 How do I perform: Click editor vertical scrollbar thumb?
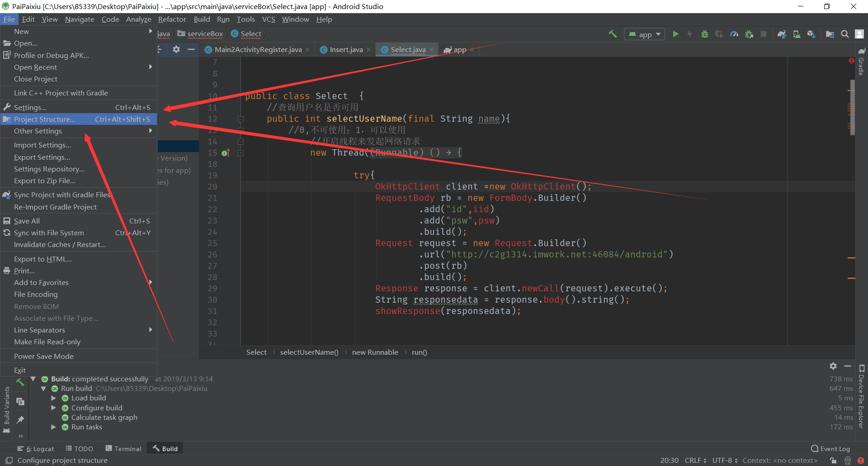click(x=852, y=108)
